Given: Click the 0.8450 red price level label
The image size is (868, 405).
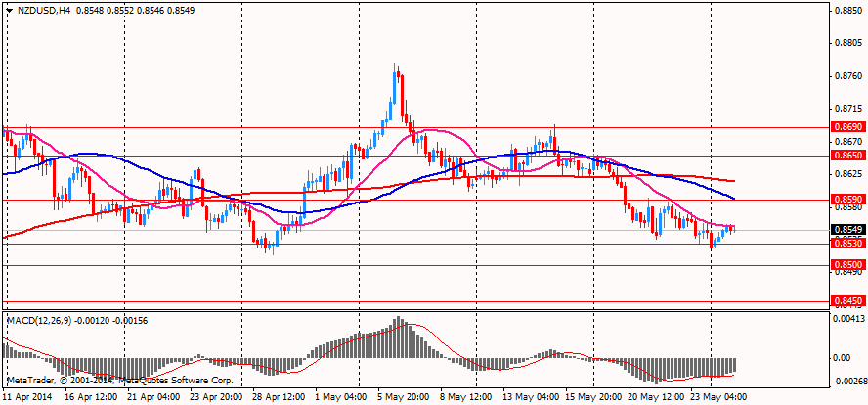Looking at the screenshot, I should click(848, 301).
